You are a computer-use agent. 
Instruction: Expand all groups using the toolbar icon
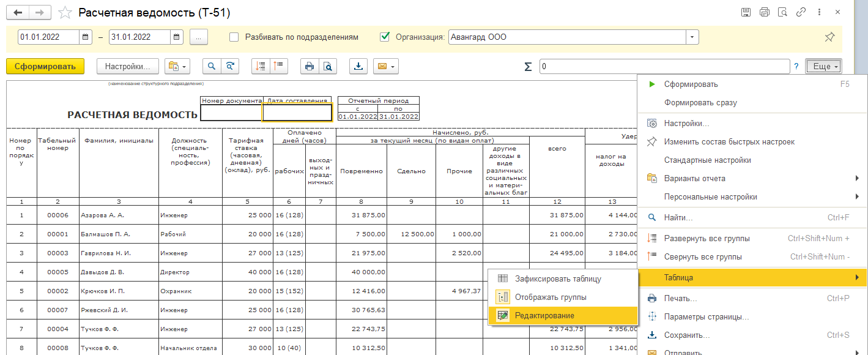pos(261,67)
